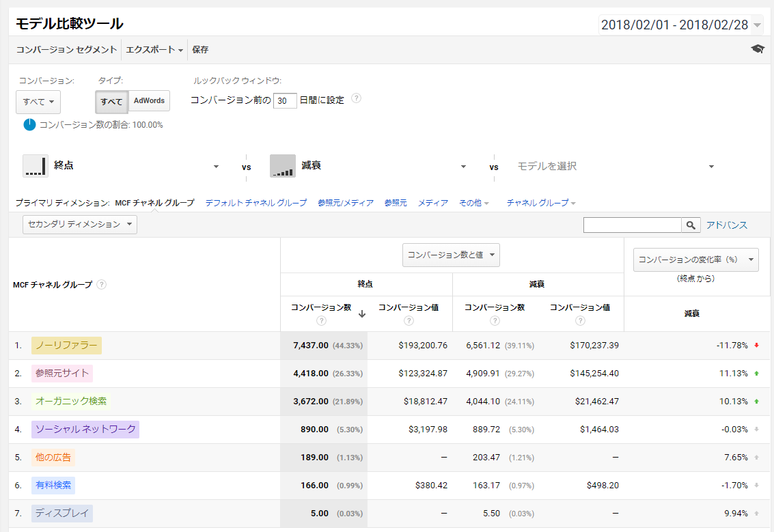Click the search magnifier button
Image resolution: width=774 pixels, height=532 pixels.
[691, 225]
